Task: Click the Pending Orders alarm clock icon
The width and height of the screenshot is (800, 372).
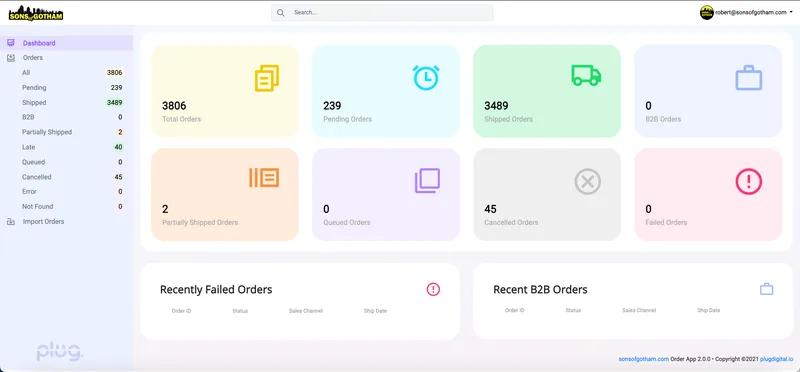Action: tap(426, 78)
